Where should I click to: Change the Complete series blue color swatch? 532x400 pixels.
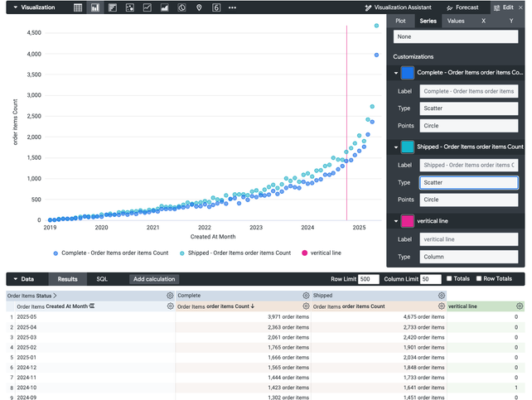[x=408, y=73]
